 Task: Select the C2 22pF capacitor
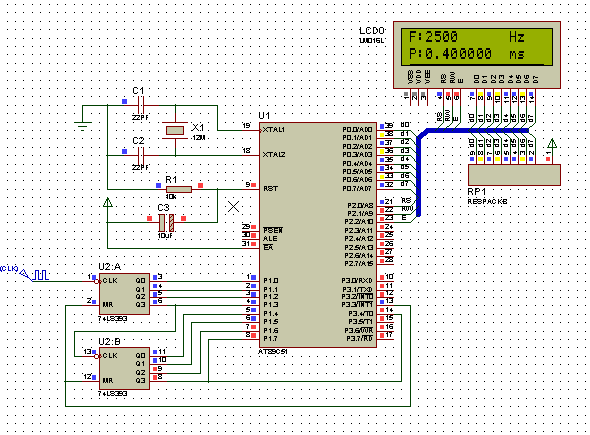tap(141, 155)
